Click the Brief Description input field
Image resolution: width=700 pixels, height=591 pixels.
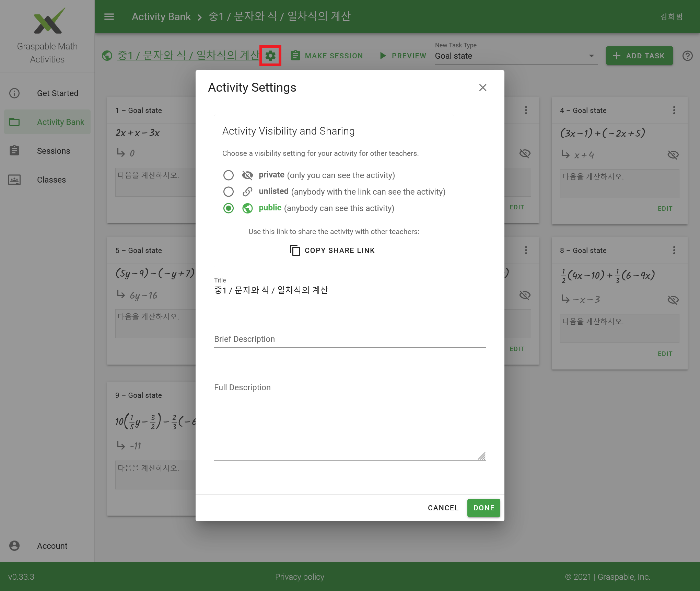click(x=350, y=339)
